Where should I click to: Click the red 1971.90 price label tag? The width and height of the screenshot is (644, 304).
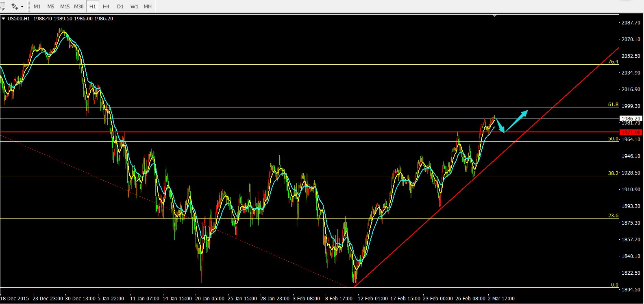point(631,132)
